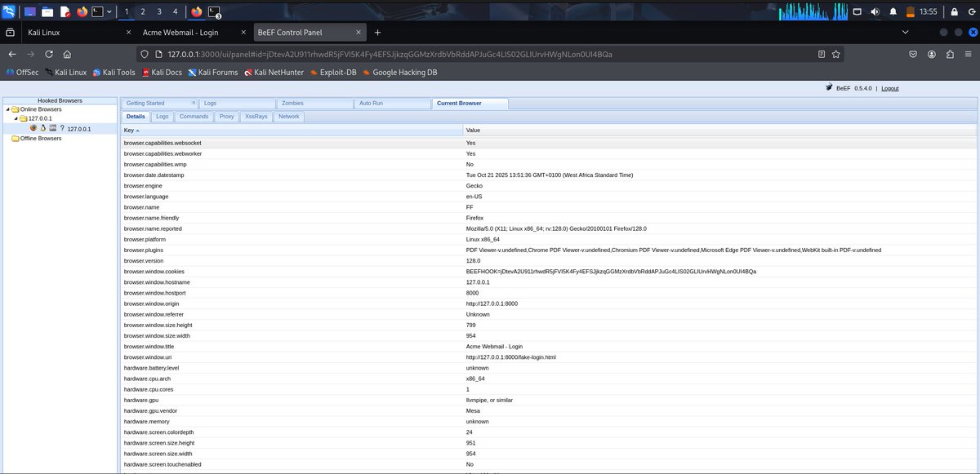980x474 pixels.
Task: Open the text editor launcher in the panel
Action: click(x=65, y=11)
